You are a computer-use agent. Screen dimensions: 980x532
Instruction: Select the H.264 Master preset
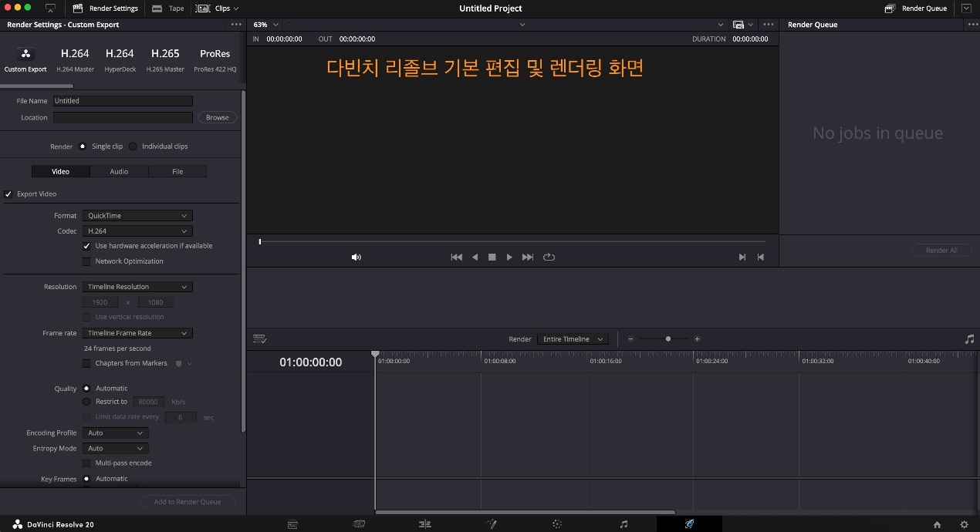(x=75, y=60)
